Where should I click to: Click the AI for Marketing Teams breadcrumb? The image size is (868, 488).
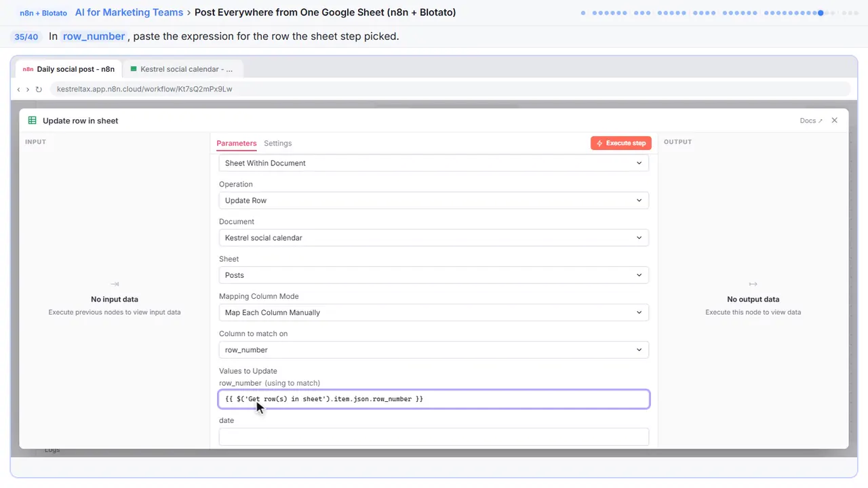(129, 12)
